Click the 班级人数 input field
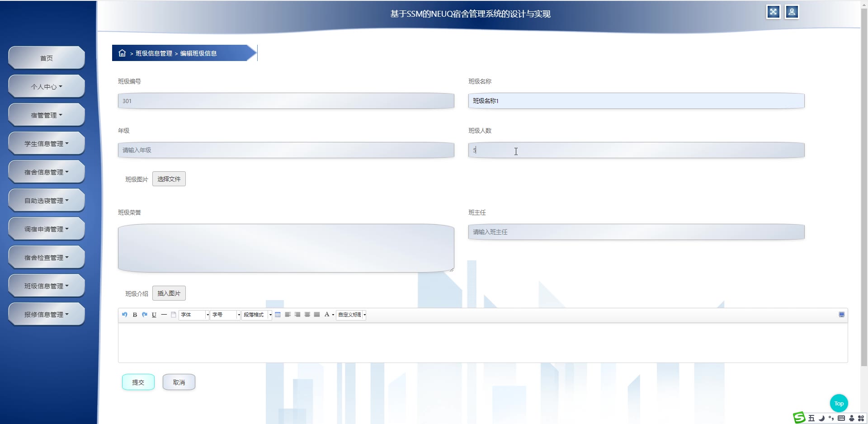 pos(637,150)
